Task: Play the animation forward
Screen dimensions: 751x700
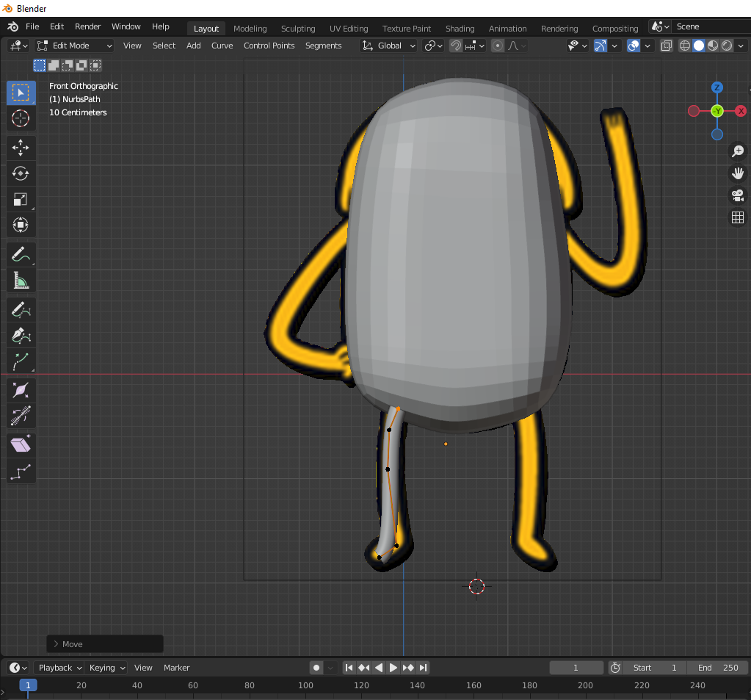Action: [x=393, y=668]
